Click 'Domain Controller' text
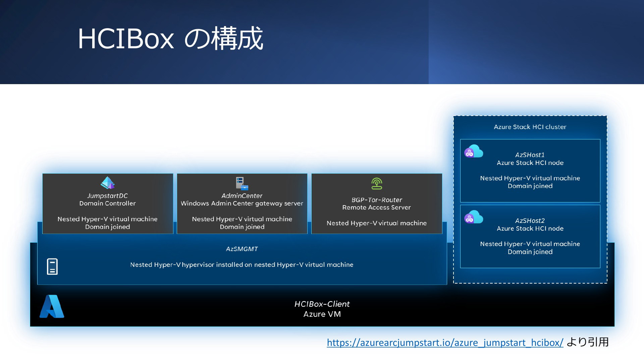644x362 pixels. pyautogui.click(x=107, y=203)
